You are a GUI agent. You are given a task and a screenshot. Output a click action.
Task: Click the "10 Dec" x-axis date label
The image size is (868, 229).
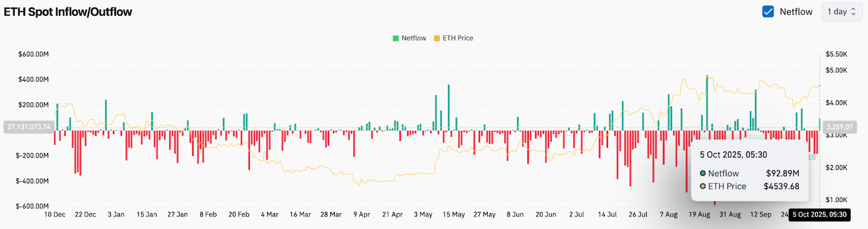[55, 215]
